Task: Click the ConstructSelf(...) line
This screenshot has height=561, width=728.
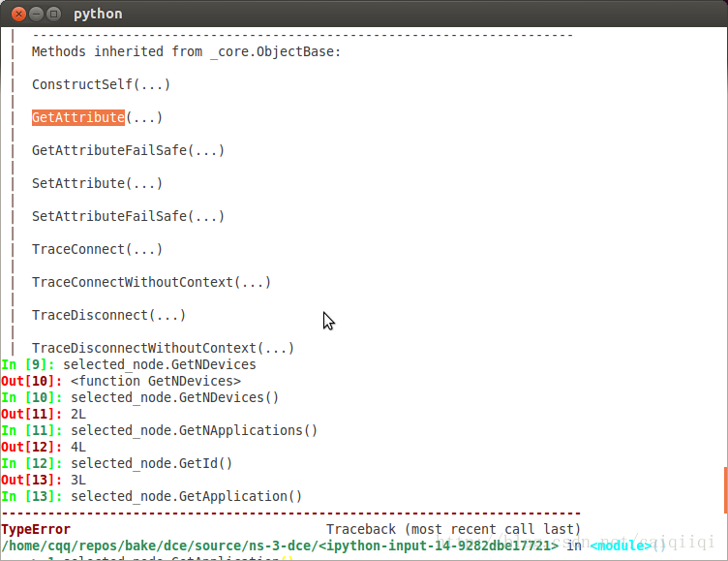Action: [102, 84]
